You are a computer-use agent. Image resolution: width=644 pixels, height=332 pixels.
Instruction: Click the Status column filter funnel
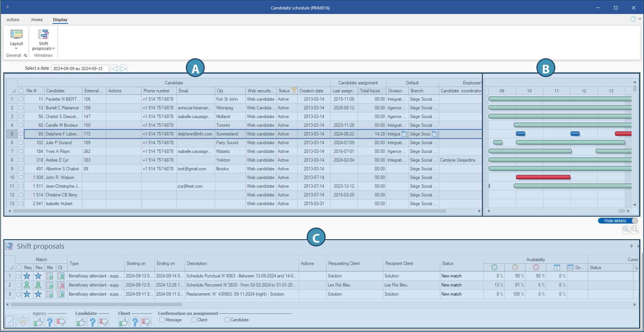coord(294,90)
